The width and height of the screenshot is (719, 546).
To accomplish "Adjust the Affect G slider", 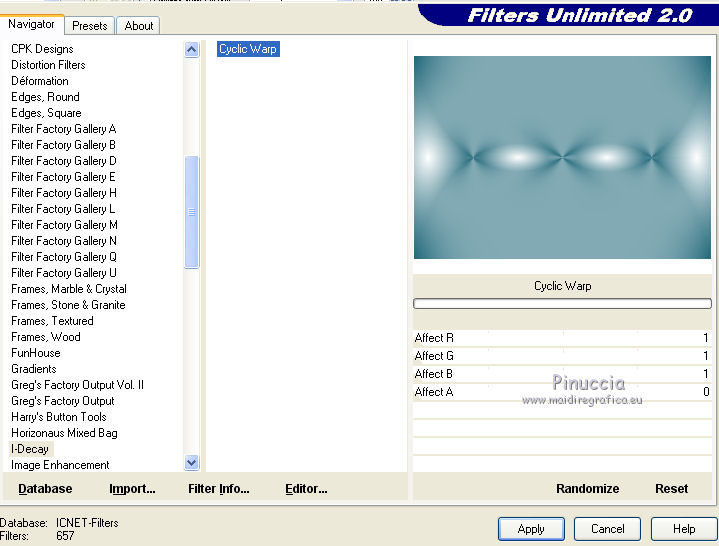I will tap(562, 356).
